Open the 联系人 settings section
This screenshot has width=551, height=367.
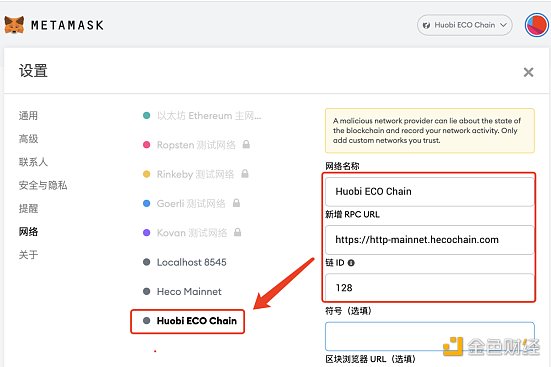pyautogui.click(x=33, y=162)
